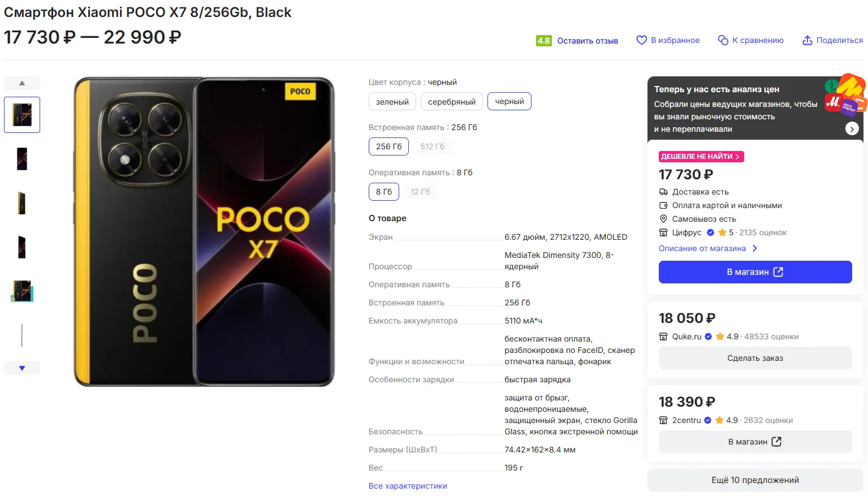The image size is (868, 496).
Task: Expand Описание от магазина
Action: (707, 248)
